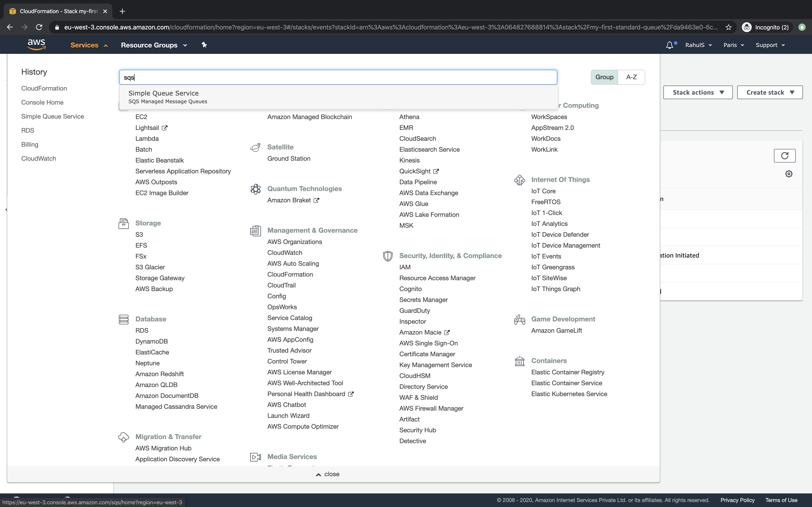Open the settings gear in the stack panel

coord(788,174)
